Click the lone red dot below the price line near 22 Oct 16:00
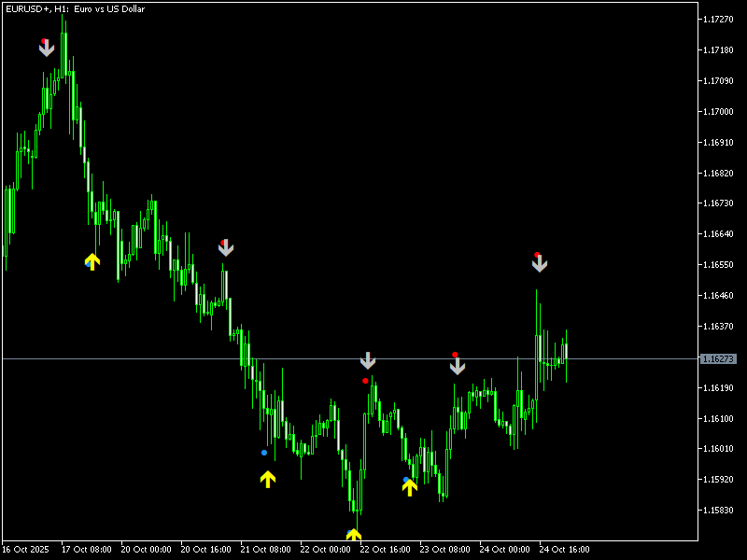 (365, 381)
